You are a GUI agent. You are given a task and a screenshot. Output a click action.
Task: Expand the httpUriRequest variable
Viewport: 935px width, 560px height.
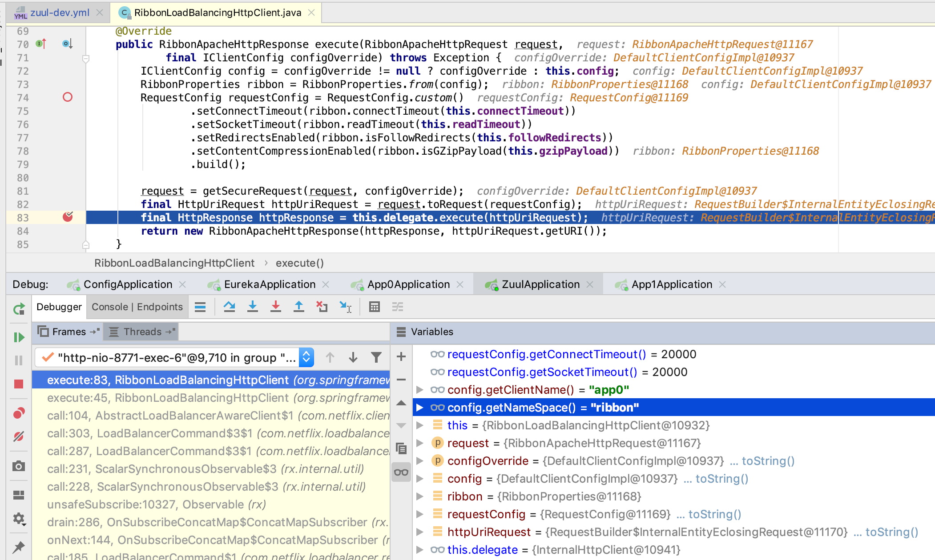tap(419, 532)
